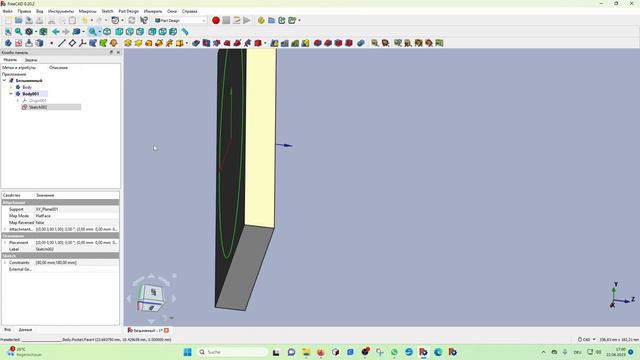Screen dimensions: 640x360
Task: Click the fit all view icon
Action: 8,31
